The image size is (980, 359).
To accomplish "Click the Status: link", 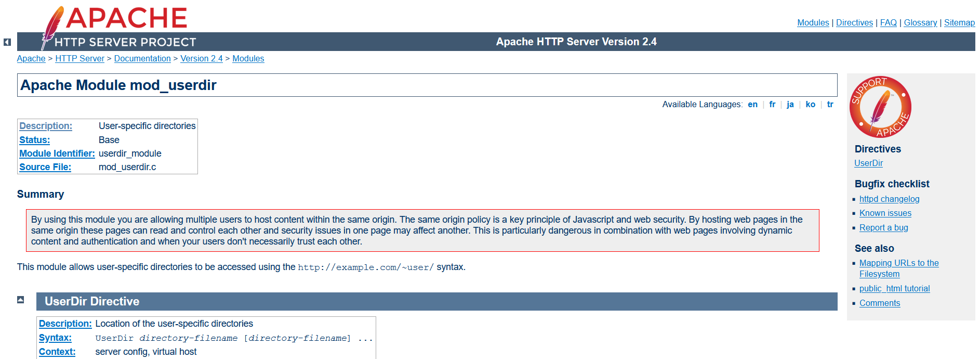I will pyautogui.click(x=35, y=140).
